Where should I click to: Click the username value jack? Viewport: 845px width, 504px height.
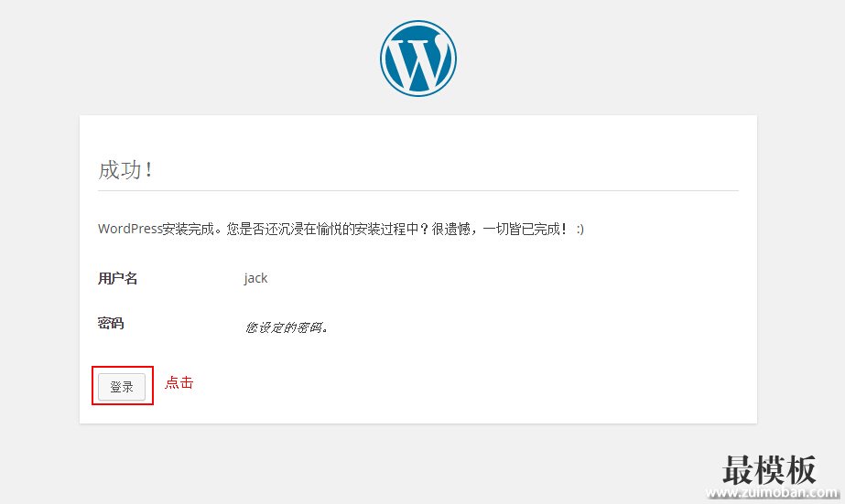click(x=255, y=278)
